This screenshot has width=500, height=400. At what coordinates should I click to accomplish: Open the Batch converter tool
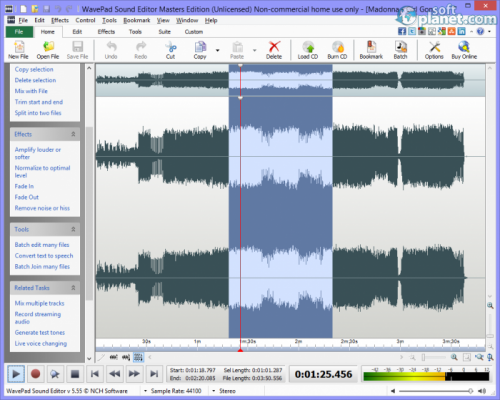click(401, 50)
